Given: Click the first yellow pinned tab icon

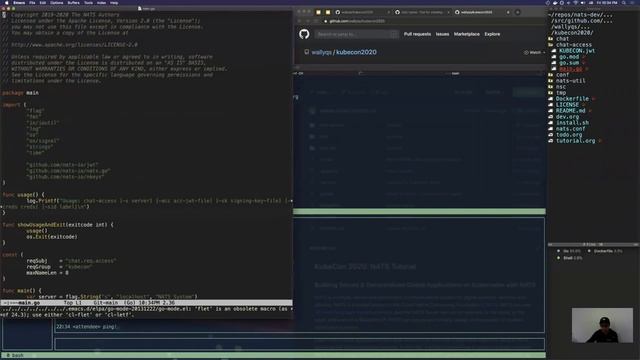Looking at the screenshot, I should (x=318, y=12).
